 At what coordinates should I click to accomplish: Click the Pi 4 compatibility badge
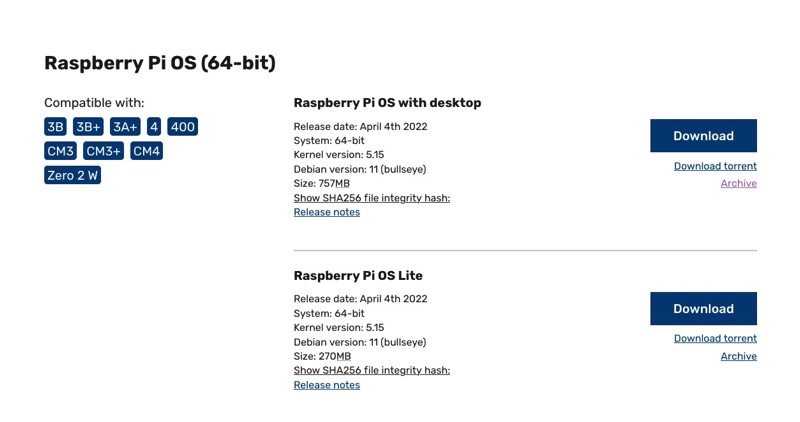point(154,127)
